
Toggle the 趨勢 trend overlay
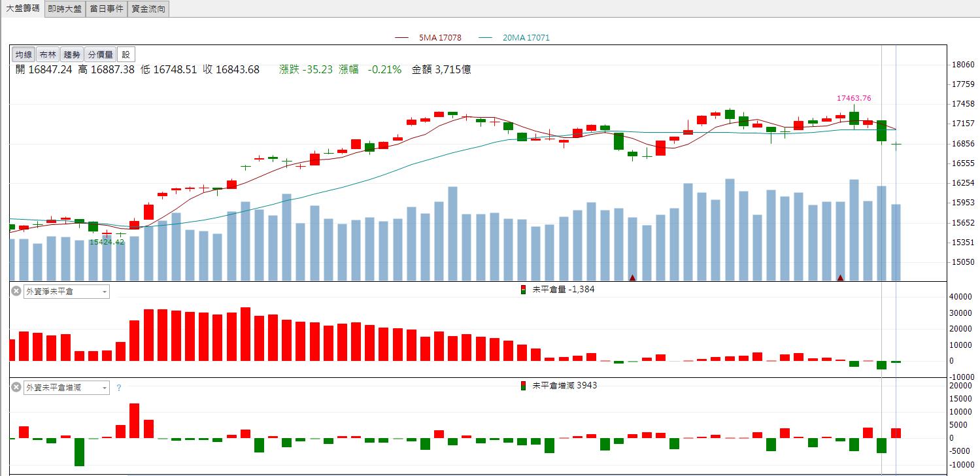tap(72, 55)
